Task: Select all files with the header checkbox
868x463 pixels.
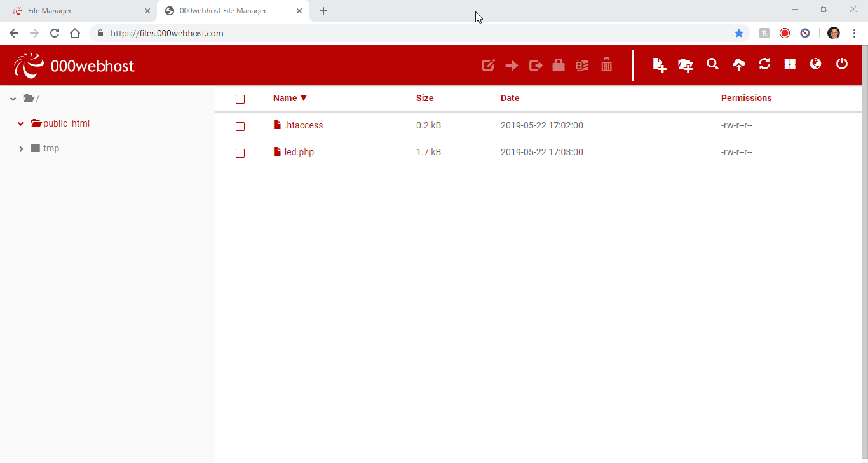Action: (240, 99)
